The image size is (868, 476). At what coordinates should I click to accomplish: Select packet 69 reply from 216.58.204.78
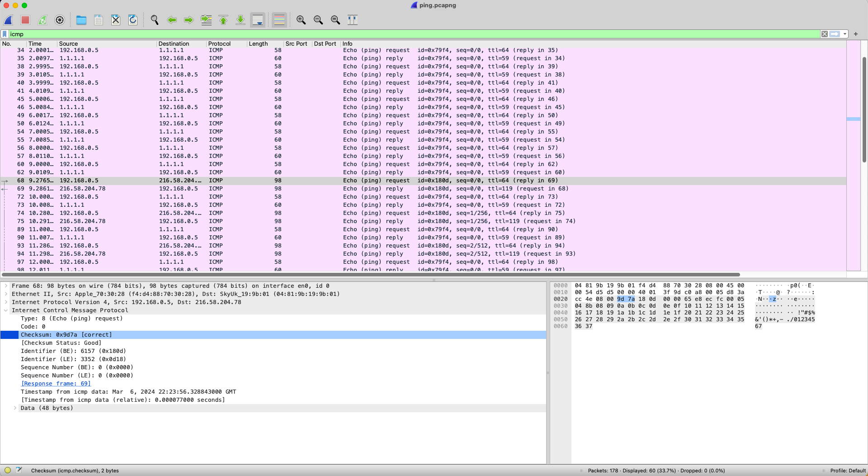point(423,189)
